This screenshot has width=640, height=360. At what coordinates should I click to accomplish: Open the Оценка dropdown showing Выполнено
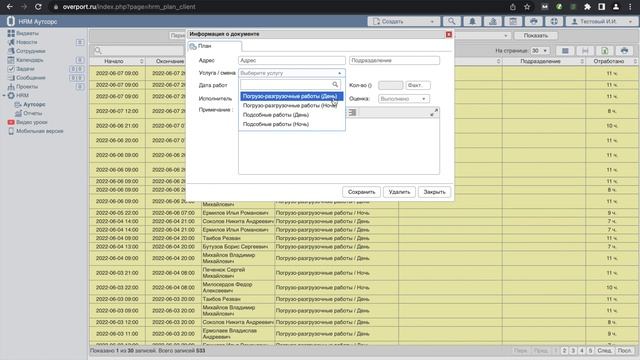coord(403,99)
